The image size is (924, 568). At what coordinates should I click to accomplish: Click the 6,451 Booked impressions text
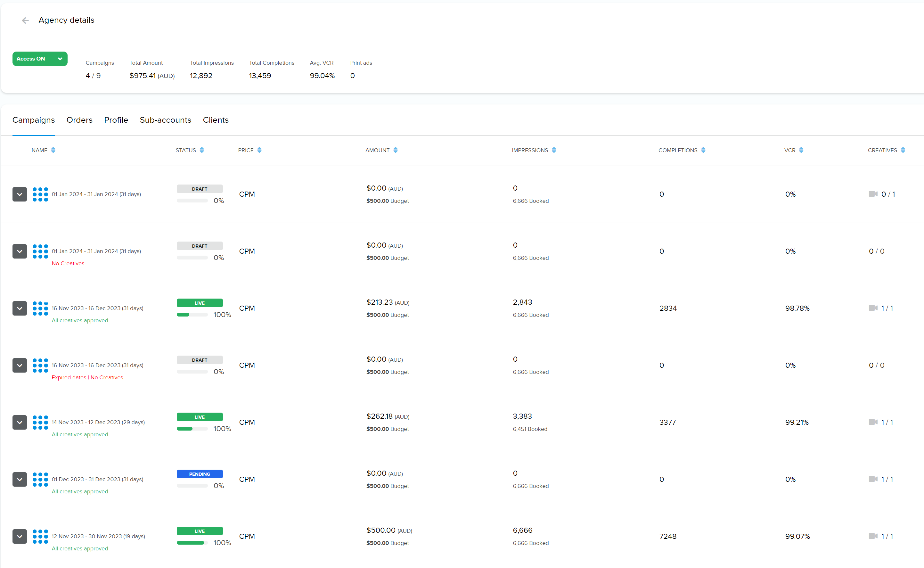(x=530, y=429)
